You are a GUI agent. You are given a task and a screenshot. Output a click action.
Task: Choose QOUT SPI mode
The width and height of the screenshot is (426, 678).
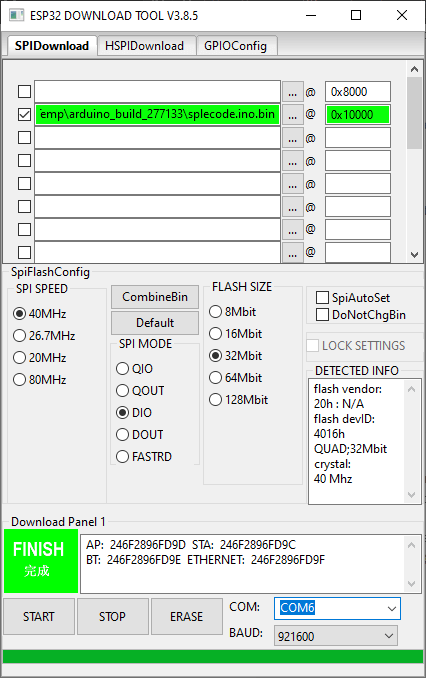point(140,391)
